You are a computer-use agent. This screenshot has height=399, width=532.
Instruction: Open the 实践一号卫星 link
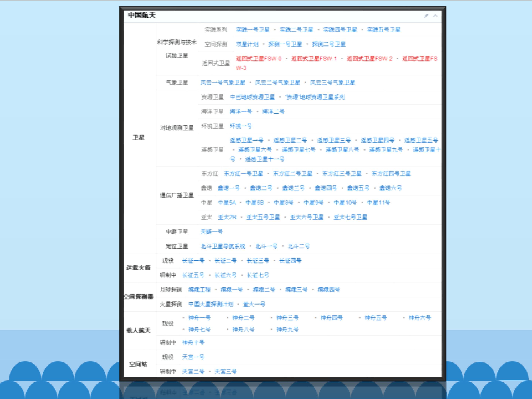point(253,30)
